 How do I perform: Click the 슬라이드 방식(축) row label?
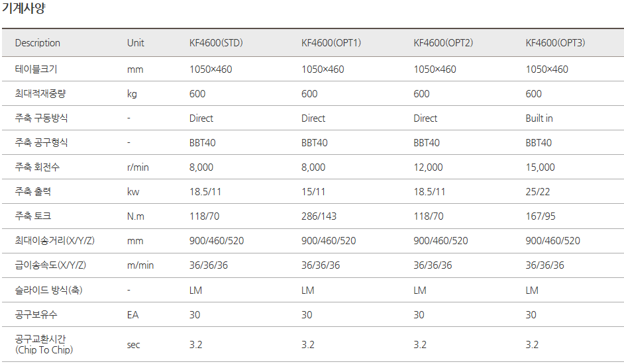[48, 290]
